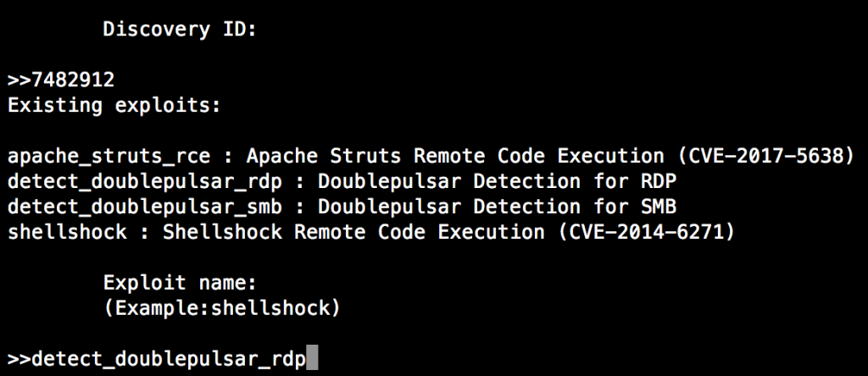
Task: Click the word SMB in the detection line
Action: tap(658, 207)
